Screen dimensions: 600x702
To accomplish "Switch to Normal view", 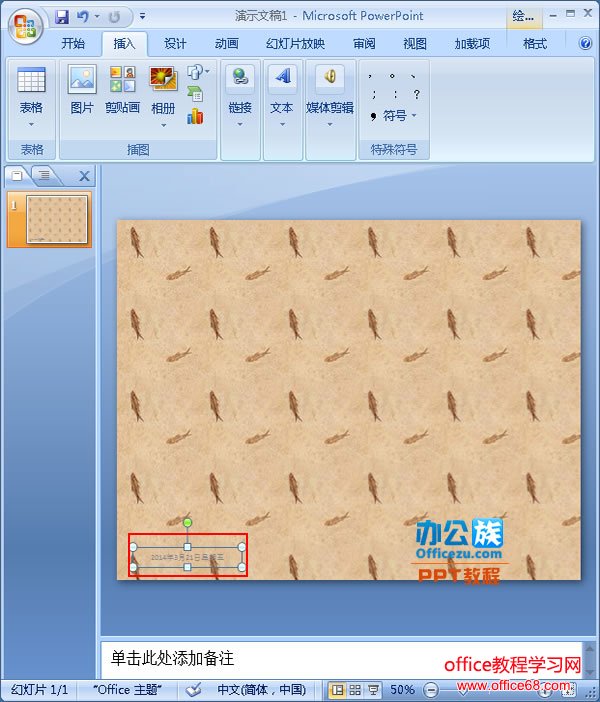I will [x=337, y=690].
